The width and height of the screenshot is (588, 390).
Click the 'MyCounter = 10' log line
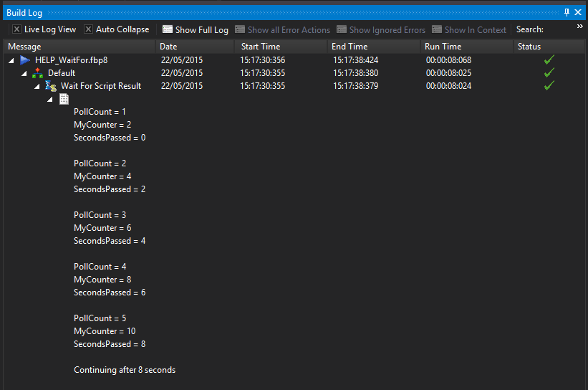pos(105,331)
